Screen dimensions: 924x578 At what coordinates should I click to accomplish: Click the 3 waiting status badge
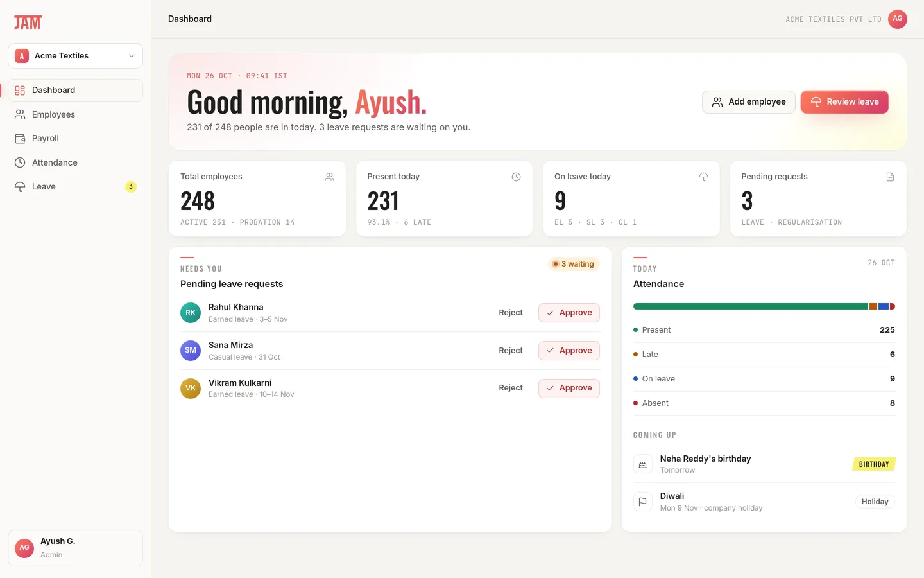574,264
